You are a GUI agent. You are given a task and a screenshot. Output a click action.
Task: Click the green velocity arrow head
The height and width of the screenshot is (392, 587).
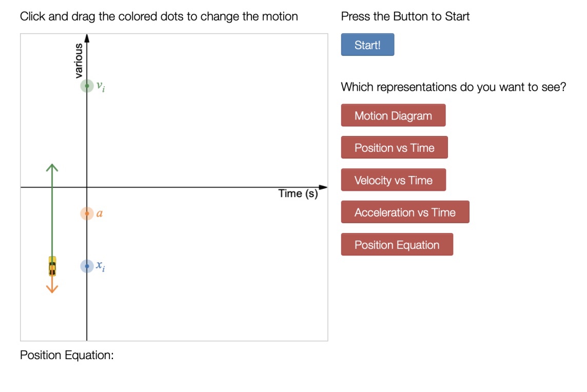point(52,167)
